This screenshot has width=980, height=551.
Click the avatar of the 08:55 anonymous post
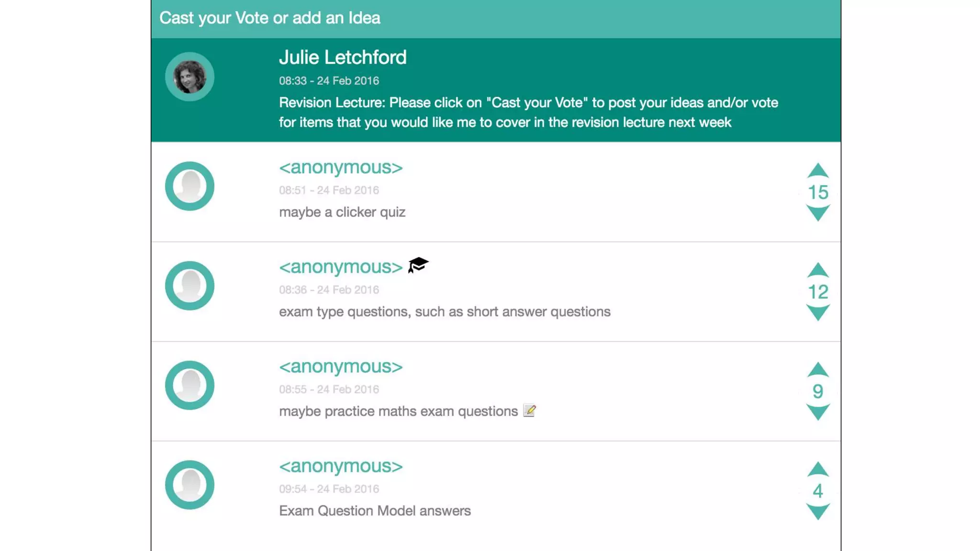click(189, 385)
